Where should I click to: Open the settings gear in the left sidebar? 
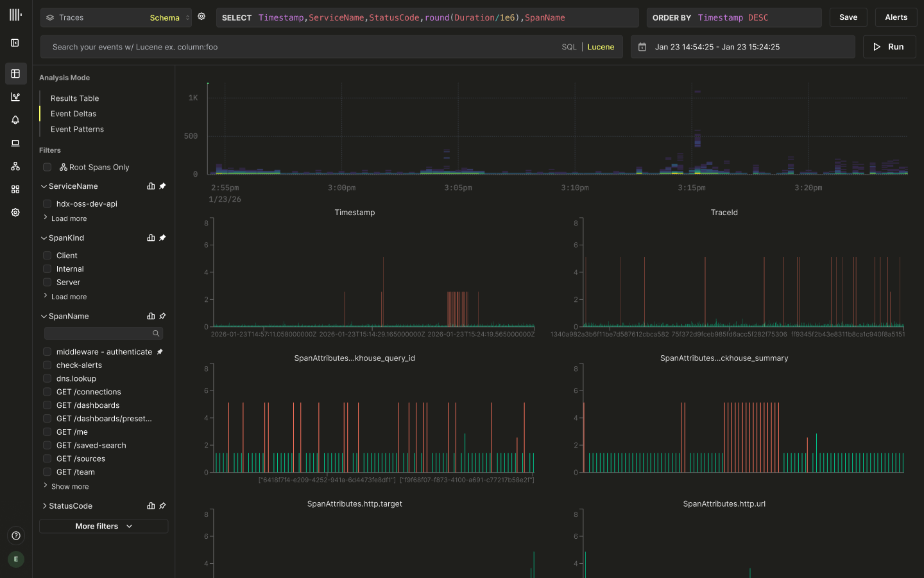coord(15,212)
